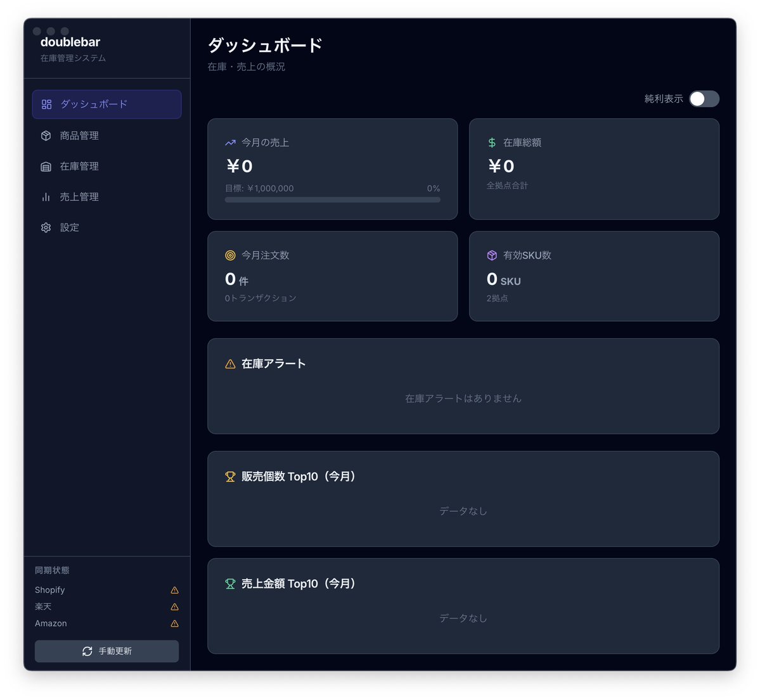Click the Shopify sync warning icon

[x=174, y=590]
